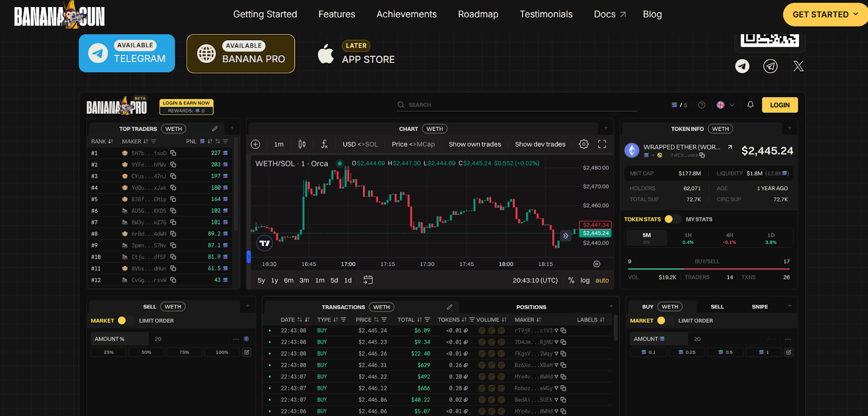868x416 pixels.
Task: Copy the 7vfCX...voxs token address
Action: coord(702,156)
